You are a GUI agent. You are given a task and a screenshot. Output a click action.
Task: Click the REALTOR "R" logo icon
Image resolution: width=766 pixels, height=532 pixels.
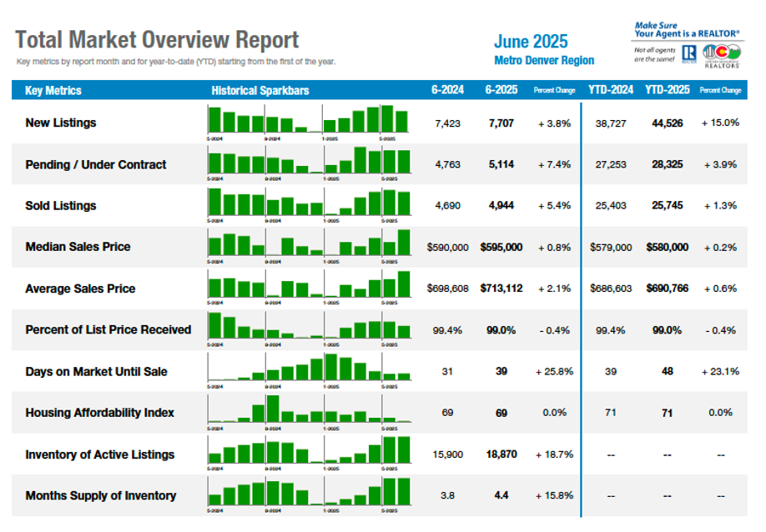tap(689, 54)
